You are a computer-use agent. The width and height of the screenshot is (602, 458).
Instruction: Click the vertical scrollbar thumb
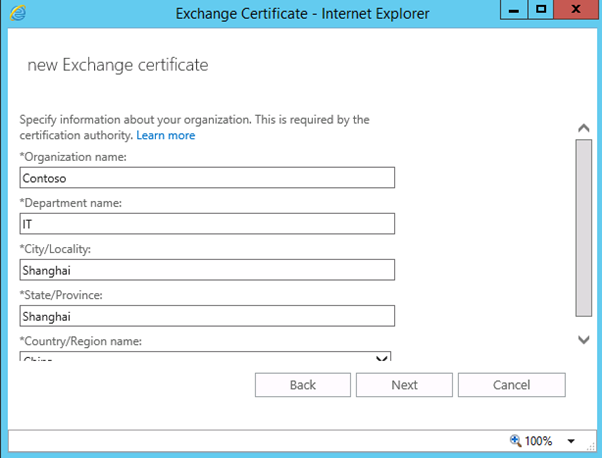(x=584, y=228)
